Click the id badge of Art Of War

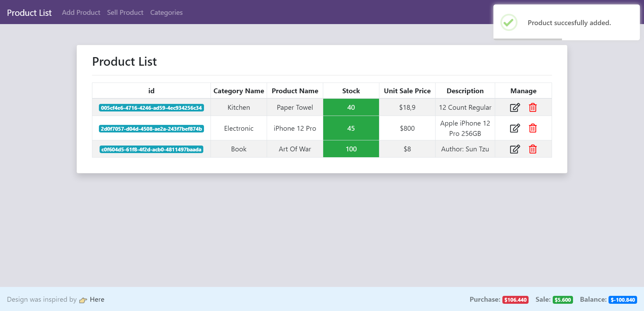point(151,149)
